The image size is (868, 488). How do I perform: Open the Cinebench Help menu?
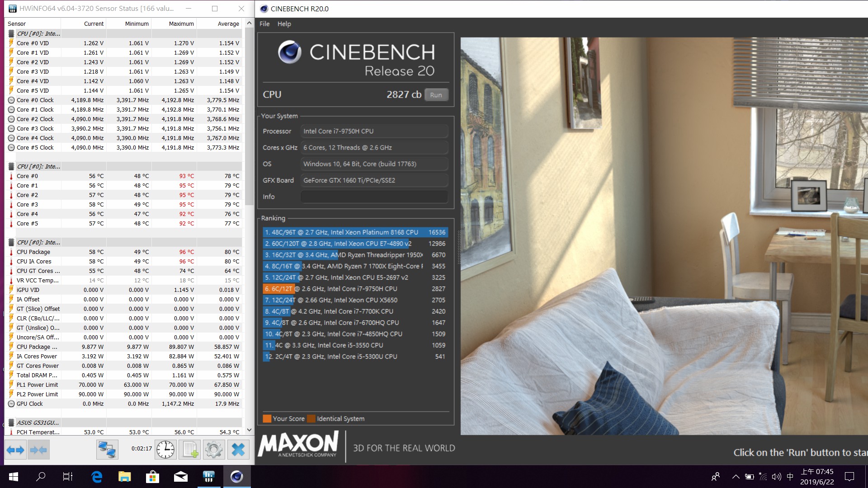[x=284, y=24]
